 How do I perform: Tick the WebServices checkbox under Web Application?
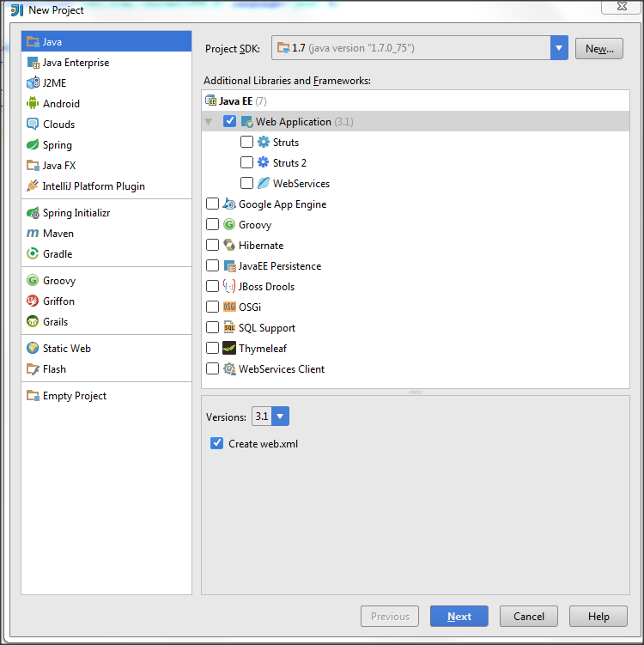[246, 183]
